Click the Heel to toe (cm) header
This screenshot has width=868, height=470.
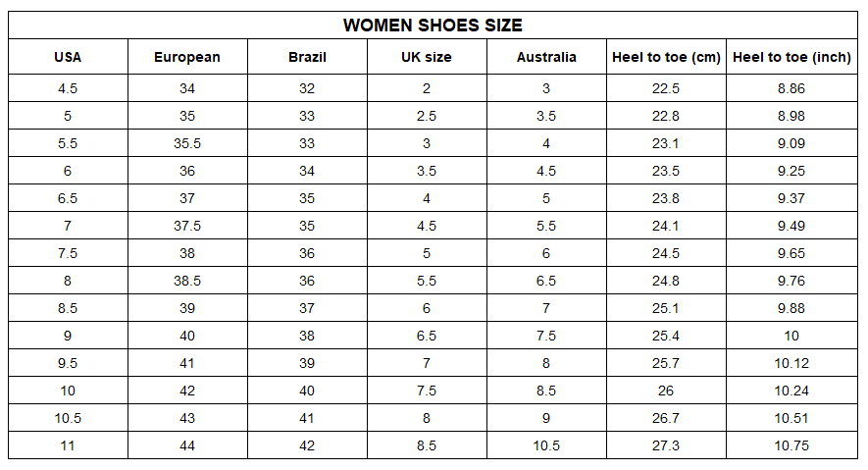coord(666,57)
